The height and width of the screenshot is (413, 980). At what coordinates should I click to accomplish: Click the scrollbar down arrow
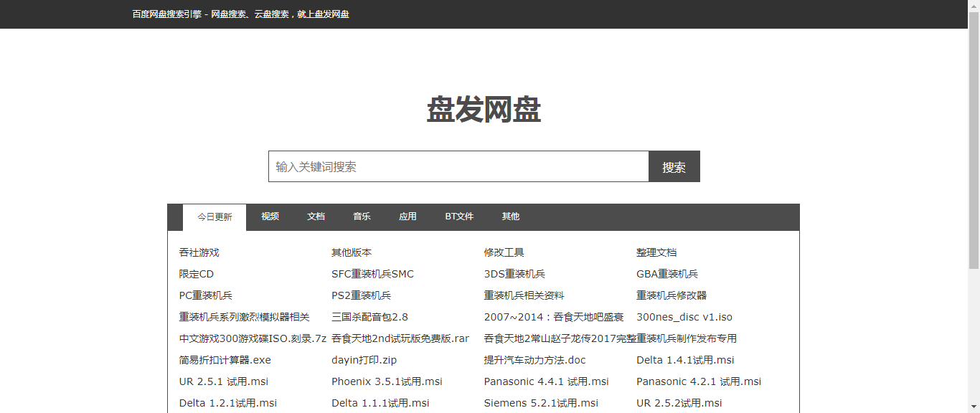pyautogui.click(x=974, y=407)
